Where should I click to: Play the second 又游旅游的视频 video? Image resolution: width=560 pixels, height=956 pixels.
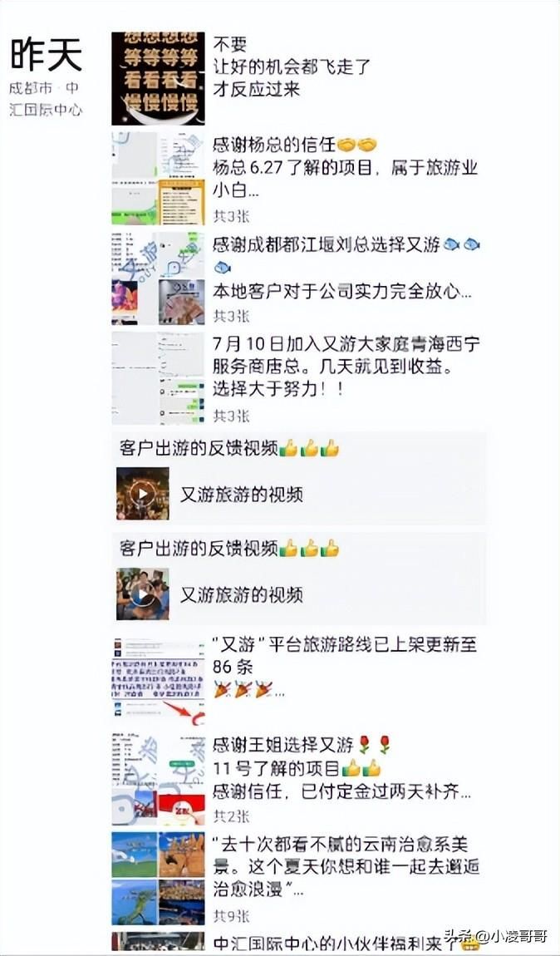[143, 594]
